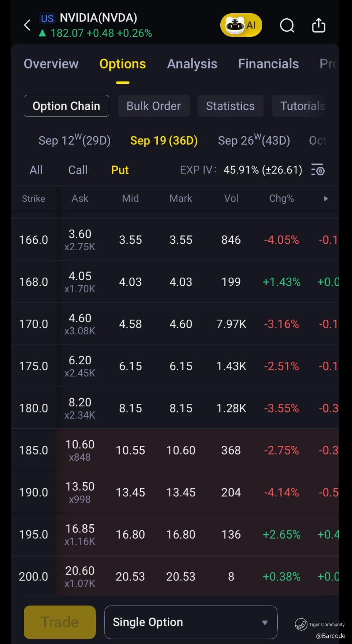Choose the Sep 12 weekly expiration
Image resolution: width=352 pixels, height=644 pixels.
(74, 141)
